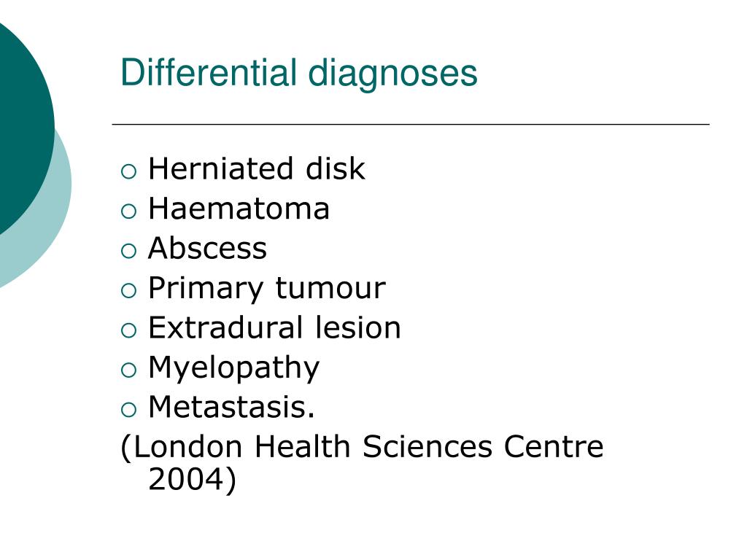Click the Abscess bullet text
The image size is (747, 560).
coord(207,248)
